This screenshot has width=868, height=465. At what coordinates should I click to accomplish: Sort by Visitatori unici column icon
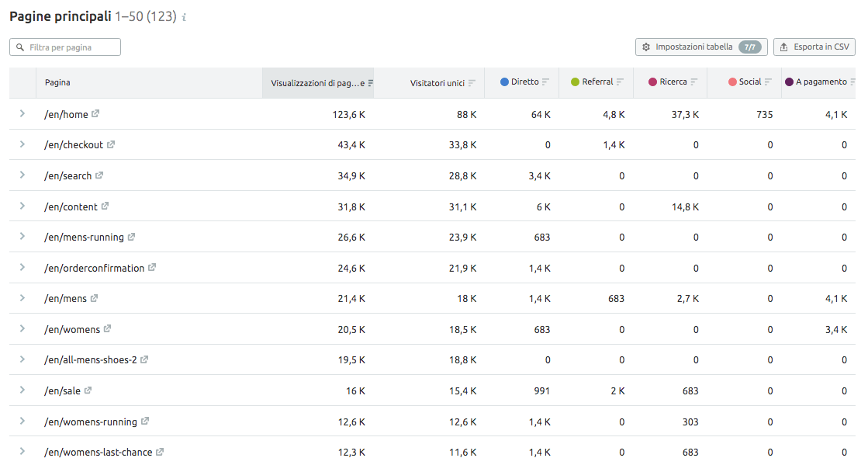pos(472,83)
